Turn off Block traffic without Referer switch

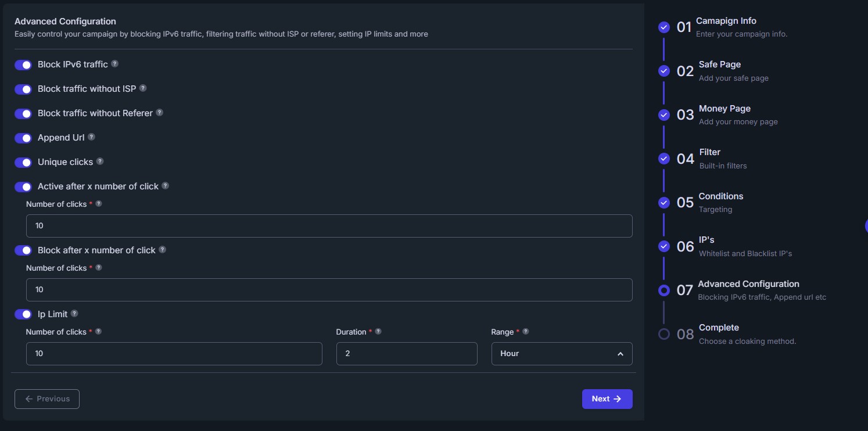pos(23,113)
